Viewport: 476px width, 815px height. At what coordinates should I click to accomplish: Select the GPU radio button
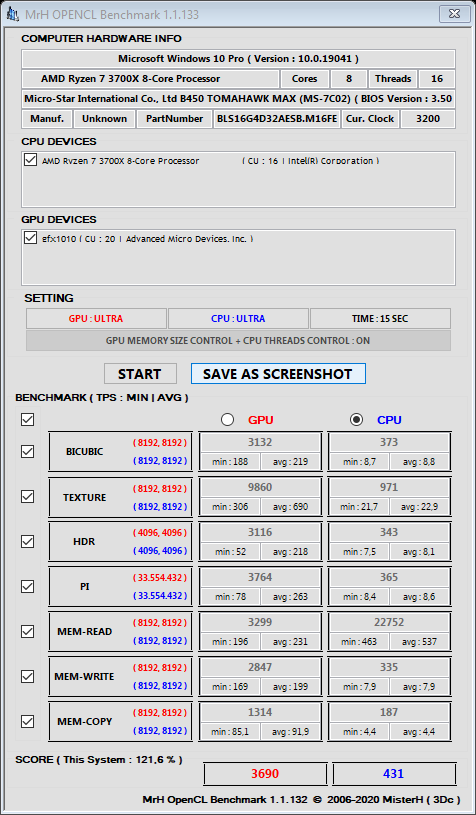tap(227, 419)
